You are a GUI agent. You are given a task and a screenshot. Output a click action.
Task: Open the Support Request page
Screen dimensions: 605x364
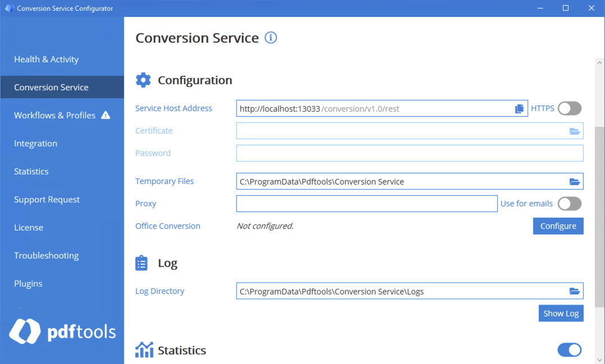coord(62,200)
